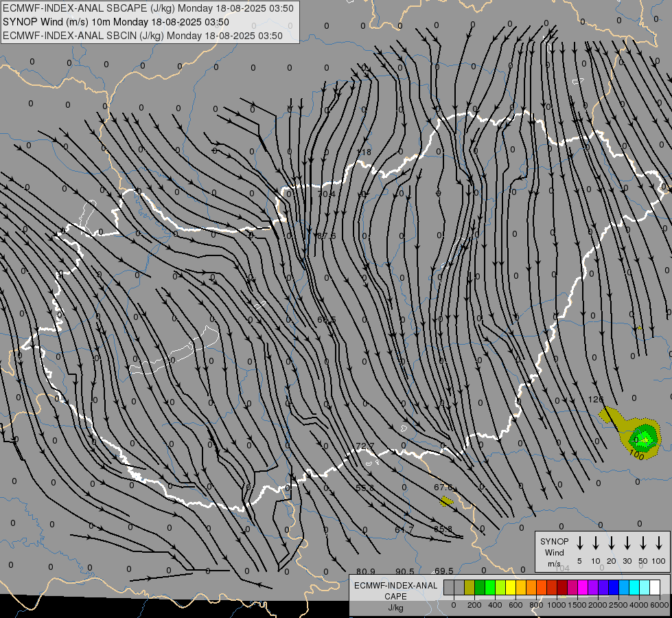672x618 pixels.
Task: Click the 64.7 value on the map
Action: click(404, 529)
